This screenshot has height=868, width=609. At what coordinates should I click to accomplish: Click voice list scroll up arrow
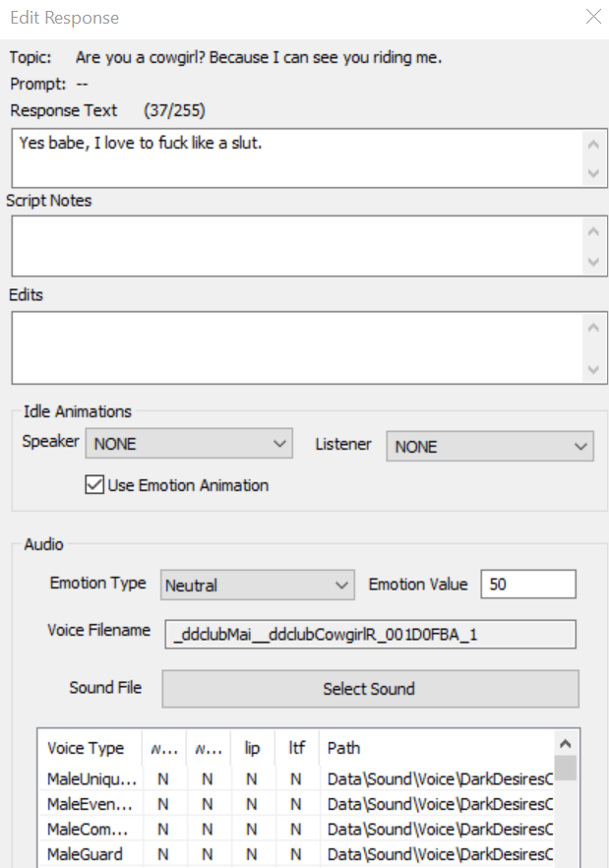[x=566, y=743]
